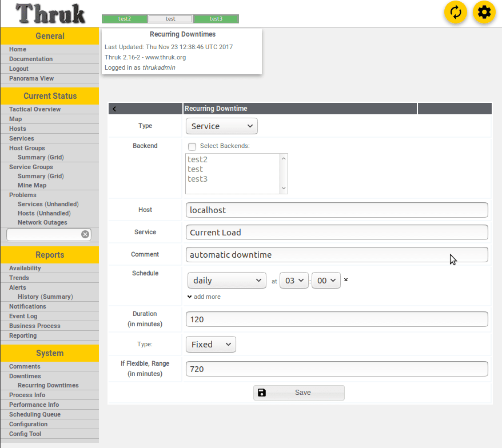Clear the sidebar search field
The height and width of the screenshot is (448, 502).
click(x=85, y=234)
